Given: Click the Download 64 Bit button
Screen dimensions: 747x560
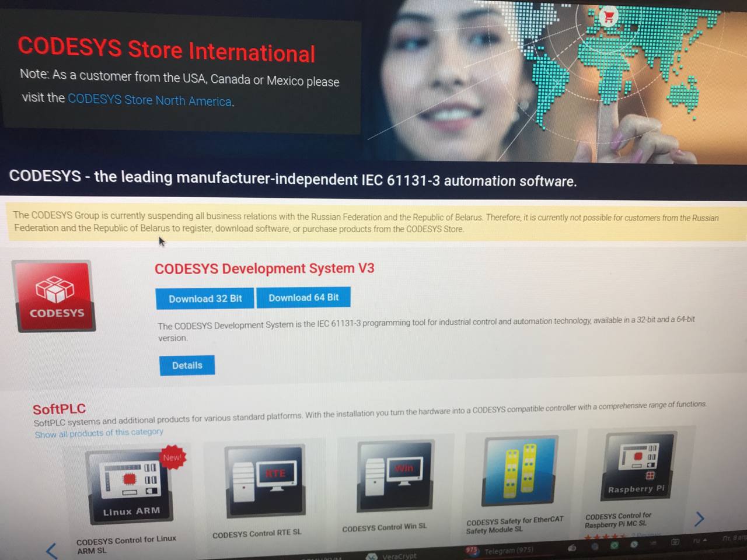Looking at the screenshot, I should coord(303,297).
